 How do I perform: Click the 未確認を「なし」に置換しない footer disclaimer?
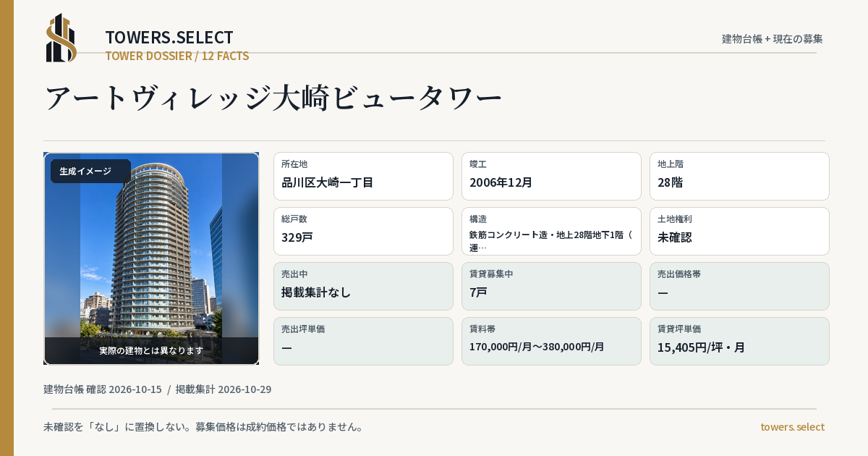tap(203, 427)
